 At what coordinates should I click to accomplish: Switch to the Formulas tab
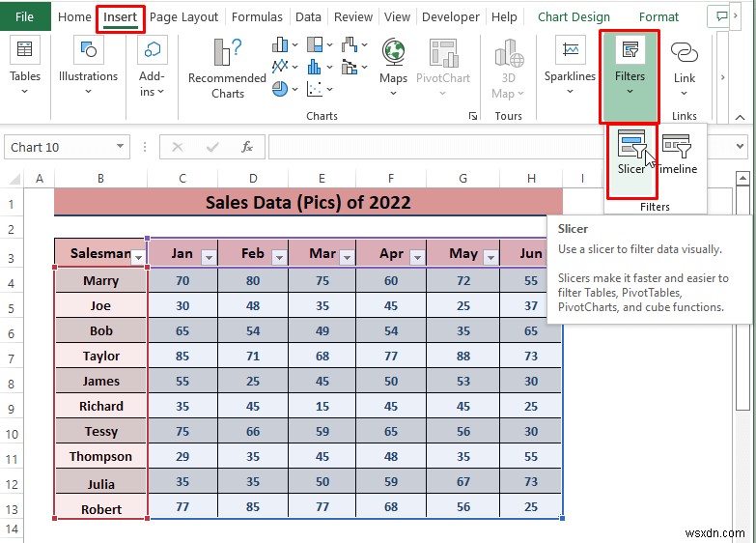pos(257,16)
